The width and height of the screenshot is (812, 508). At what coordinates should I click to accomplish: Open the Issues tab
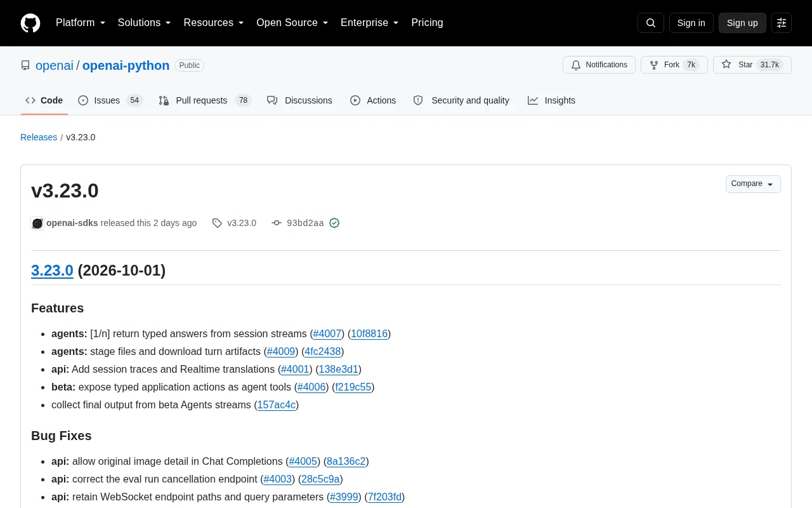[110, 100]
